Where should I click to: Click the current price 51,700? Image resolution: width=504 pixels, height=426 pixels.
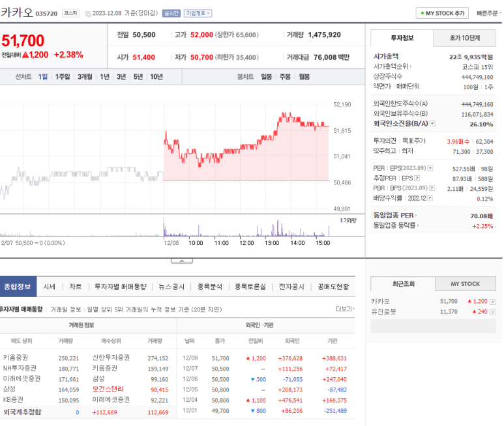coord(23,40)
